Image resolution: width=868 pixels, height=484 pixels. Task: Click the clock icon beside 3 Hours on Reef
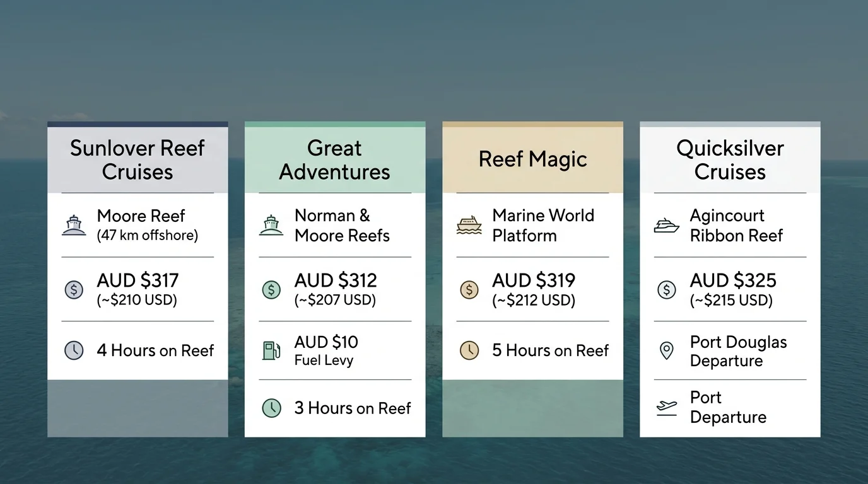(x=271, y=408)
